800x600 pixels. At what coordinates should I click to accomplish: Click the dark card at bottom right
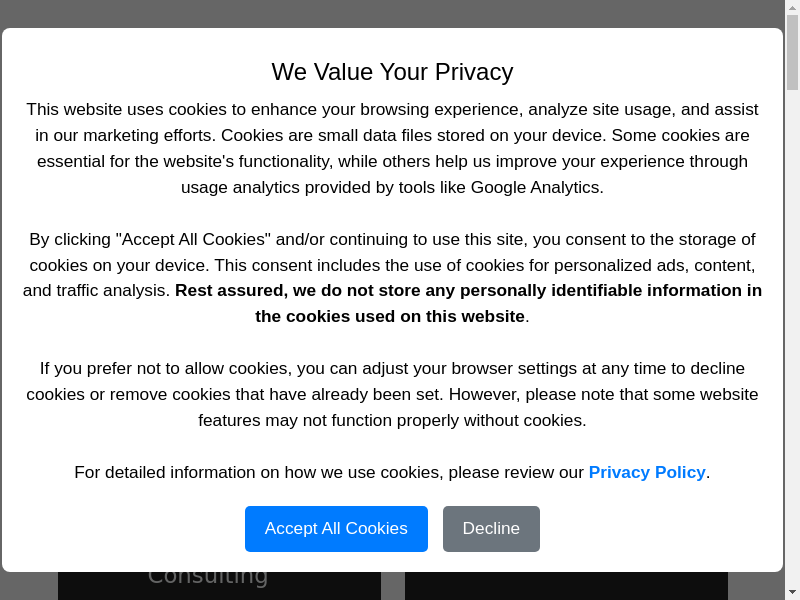(x=566, y=586)
